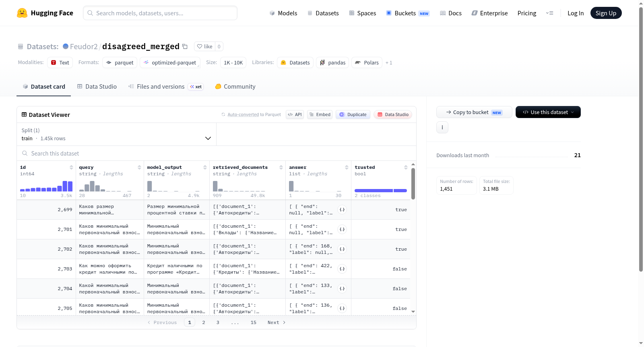This screenshot has width=644, height=347.
Task: Click the trusted 2 classes bar
Action: (x=381, y=191)
